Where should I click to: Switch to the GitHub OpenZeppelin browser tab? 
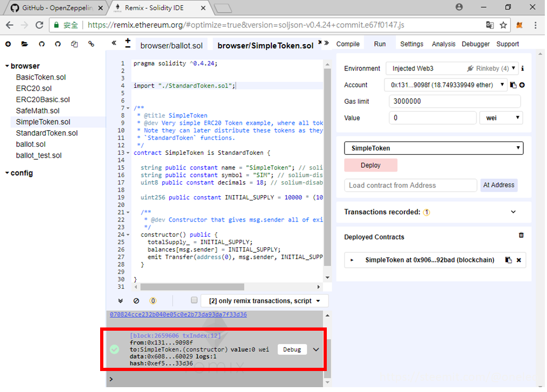point(57,8)
